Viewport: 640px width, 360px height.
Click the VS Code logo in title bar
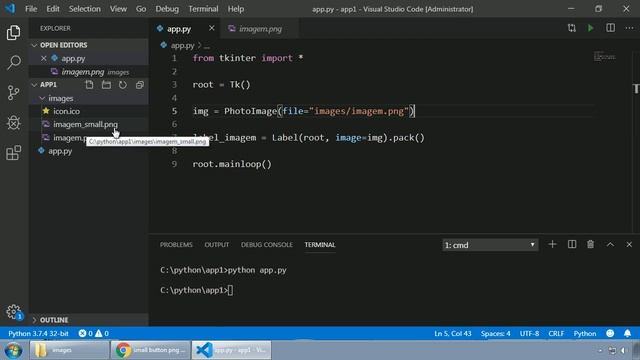coord(10,9)
